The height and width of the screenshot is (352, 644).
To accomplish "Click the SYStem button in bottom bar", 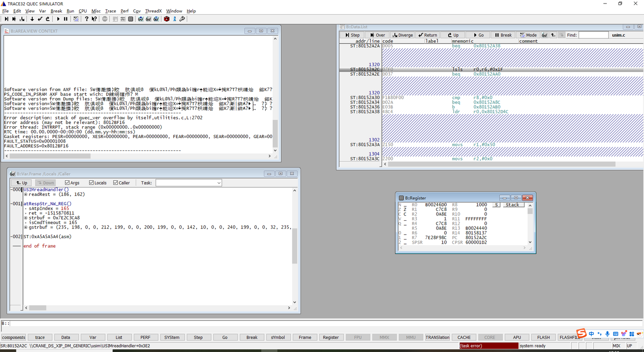I will click(x=172, y=337).
